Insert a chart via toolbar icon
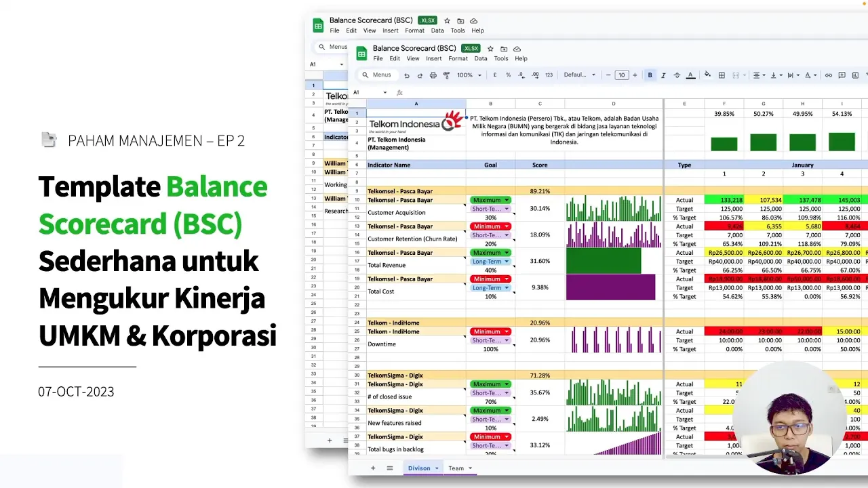Viewport: 868px width, 488px height. point(855,75)
